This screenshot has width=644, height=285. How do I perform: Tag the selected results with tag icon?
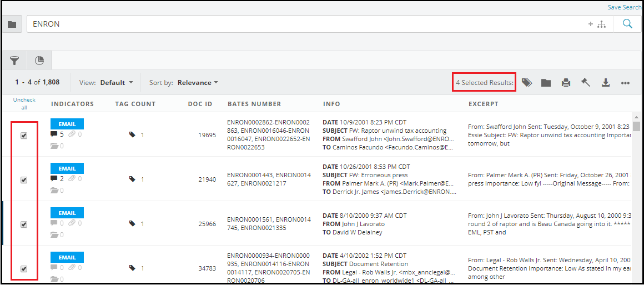[x=526, y=83]
